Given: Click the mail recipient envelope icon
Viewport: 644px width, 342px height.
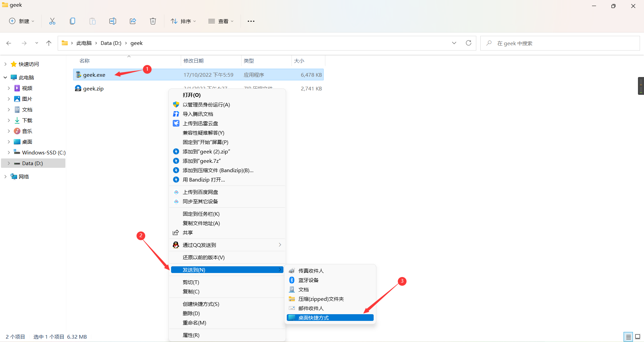Looking at the screenshot, I should pos(292,308).
